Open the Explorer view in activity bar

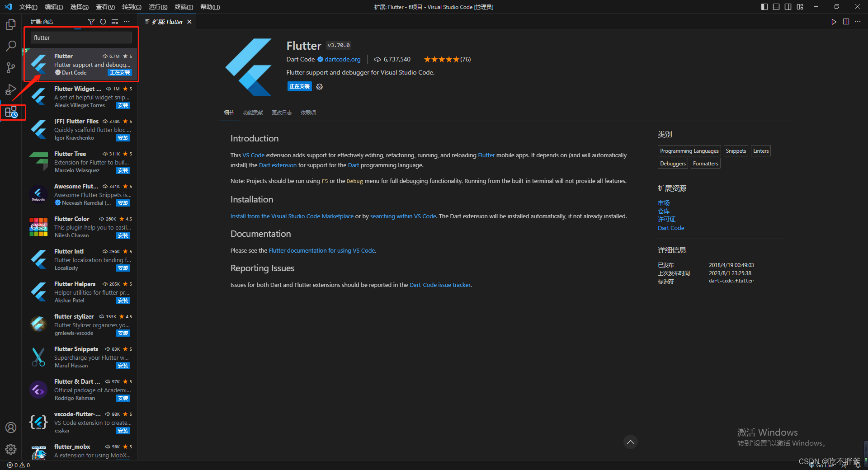click(x=11, y=24)
